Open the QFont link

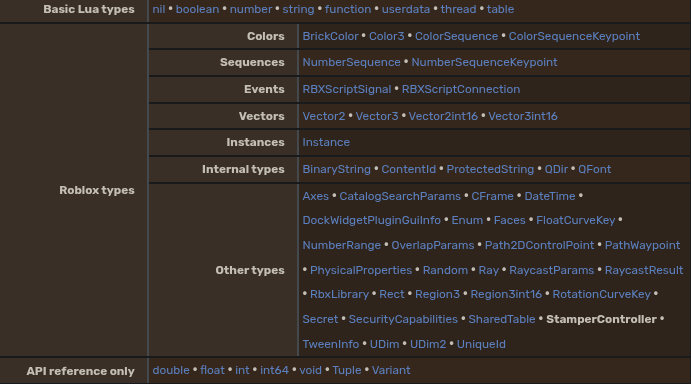(x=594, y=169)
